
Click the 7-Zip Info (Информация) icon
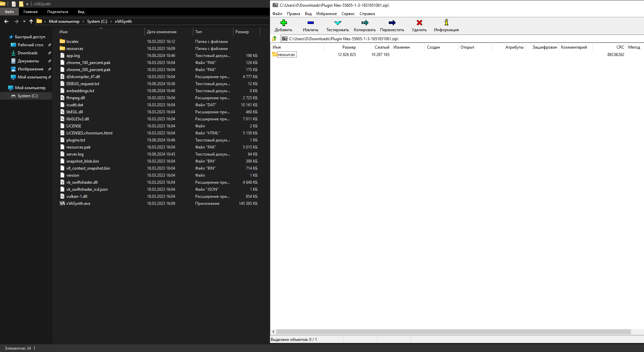coord(446,23)
